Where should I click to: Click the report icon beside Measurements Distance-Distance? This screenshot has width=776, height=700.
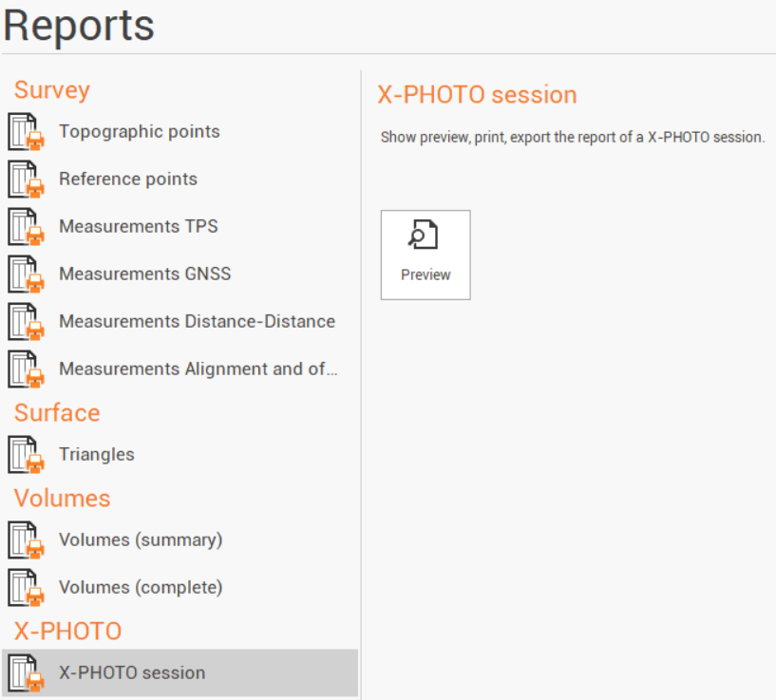click(x=26, y=322)
